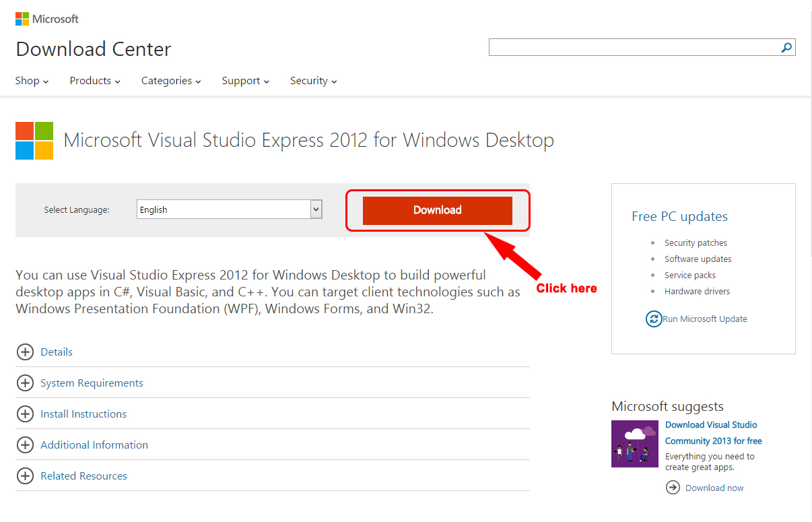Screen dimensions: 812x522
Task: Open the Select Language dropdown
Action: (230, 209)
